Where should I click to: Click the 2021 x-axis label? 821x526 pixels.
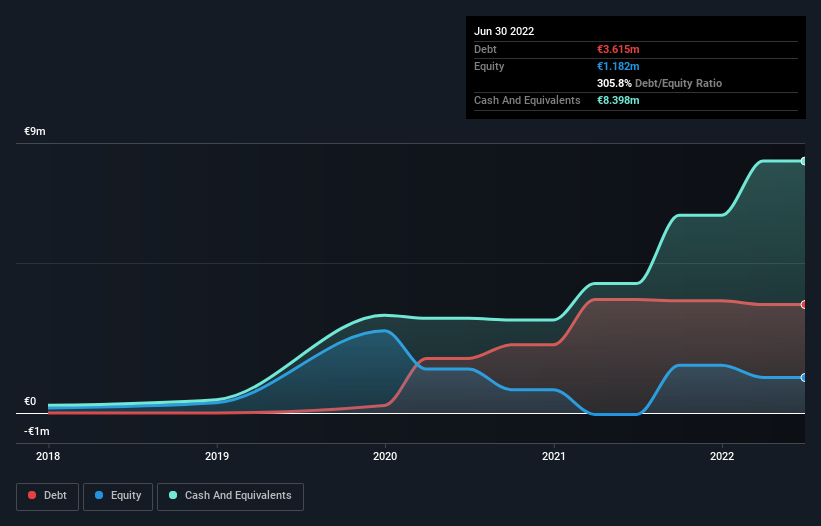[x=553, y=456]
